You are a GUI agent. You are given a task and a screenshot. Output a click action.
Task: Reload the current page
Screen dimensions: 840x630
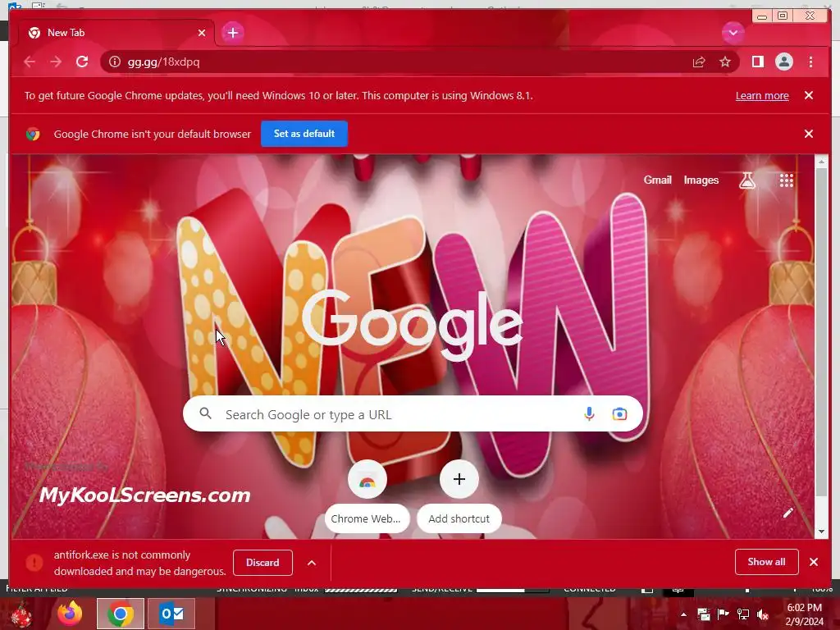82,62
